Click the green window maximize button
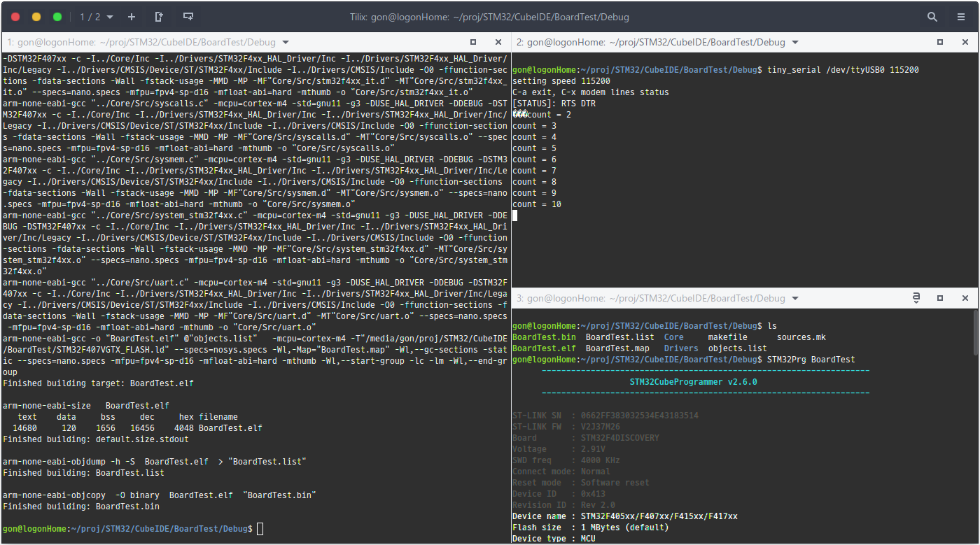Screen dimensions: 980x545 pyautogui.click(x=57, y=16)
